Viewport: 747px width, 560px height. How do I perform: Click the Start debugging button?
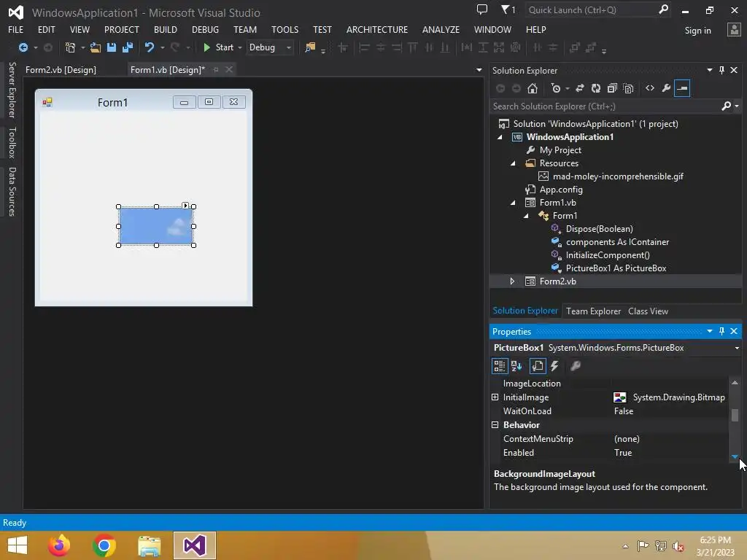click(218, 47)
